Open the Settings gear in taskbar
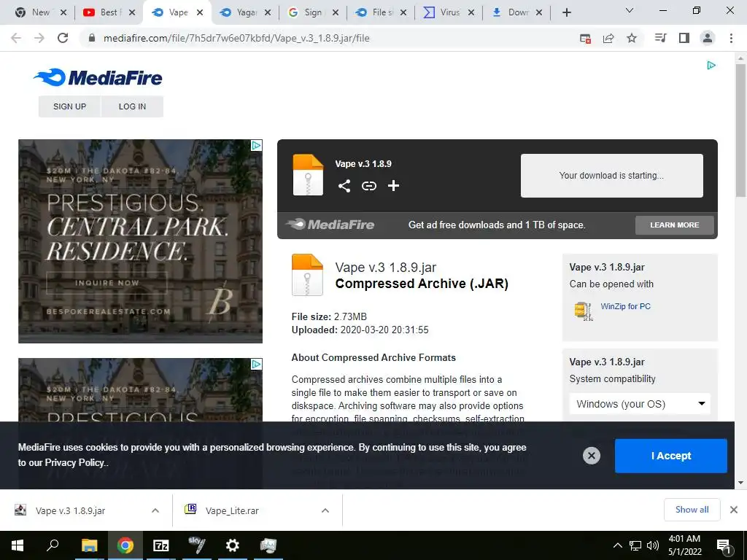The width and height of the screenshot is (747, 560). 233,545
